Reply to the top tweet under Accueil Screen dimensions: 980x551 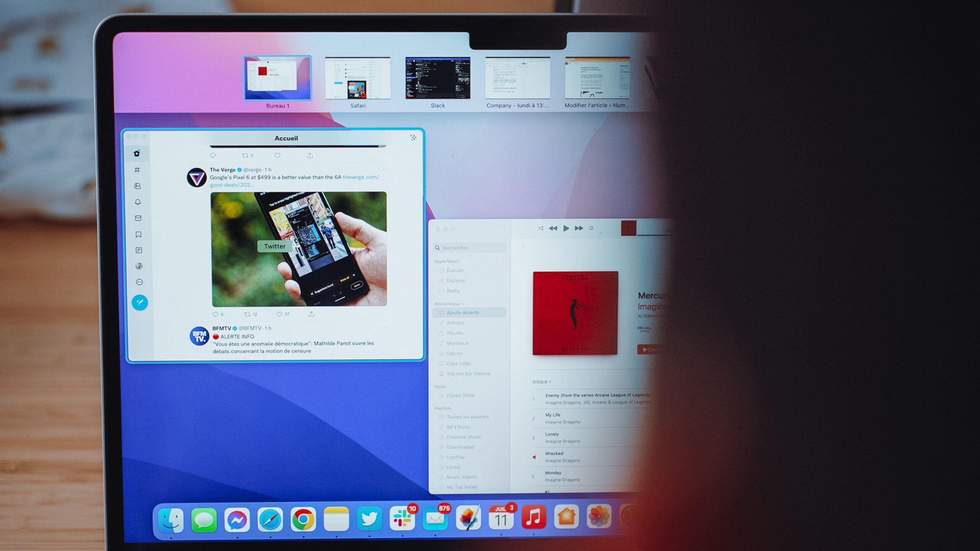[x=213, y=155]
